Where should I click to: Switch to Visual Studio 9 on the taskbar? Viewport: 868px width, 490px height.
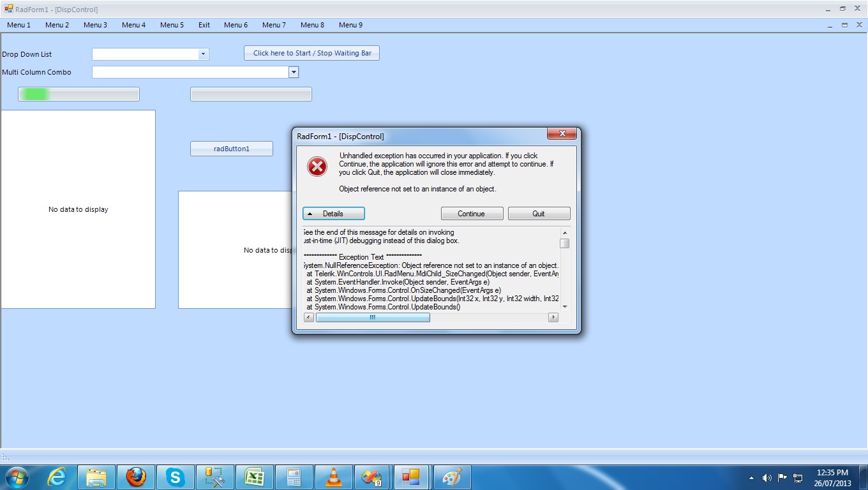tap(373, 477)
